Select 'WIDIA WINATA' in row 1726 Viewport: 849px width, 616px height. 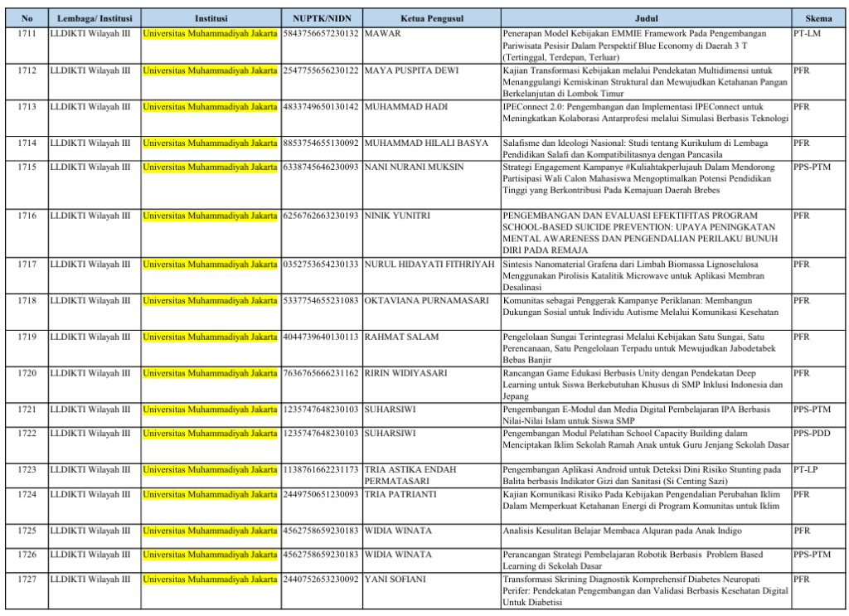[x=398, y=555]
